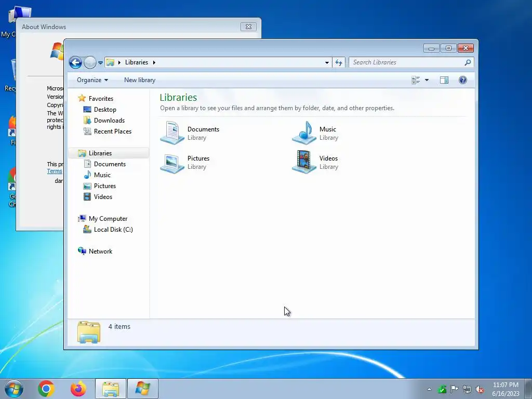
Task: Close the About Windows dialog
Action: (248, 27)
